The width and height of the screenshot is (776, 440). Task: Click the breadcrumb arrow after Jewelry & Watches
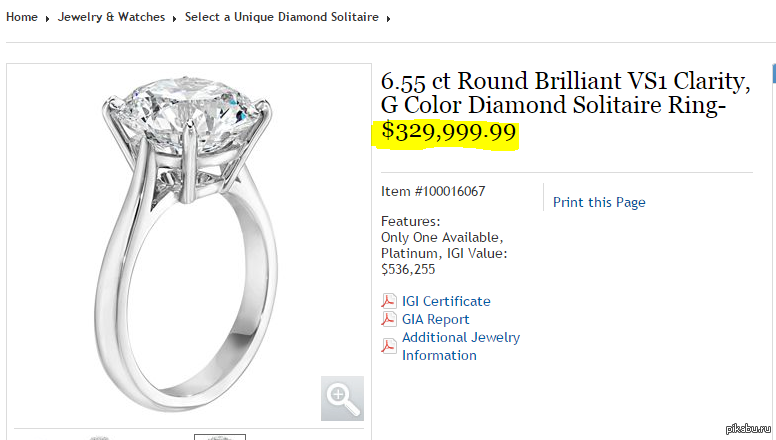(x=174, y=18)
